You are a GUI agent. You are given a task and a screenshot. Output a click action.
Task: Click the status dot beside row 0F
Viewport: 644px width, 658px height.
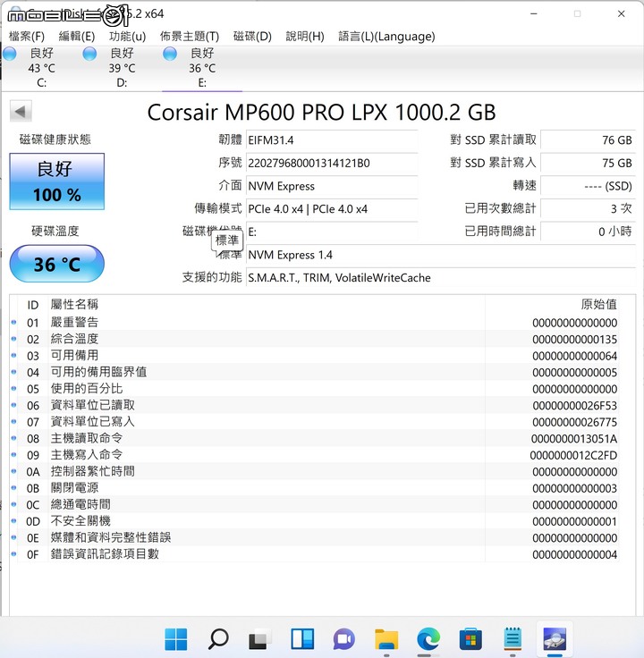13,554
